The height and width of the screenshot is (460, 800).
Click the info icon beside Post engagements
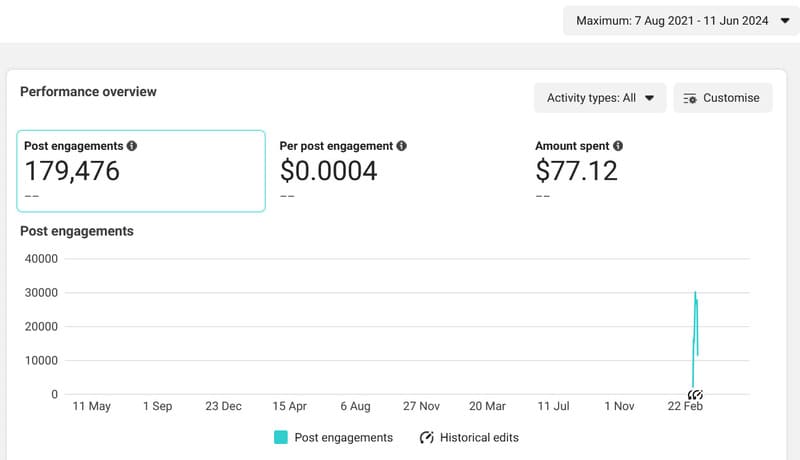pos(132,146)
